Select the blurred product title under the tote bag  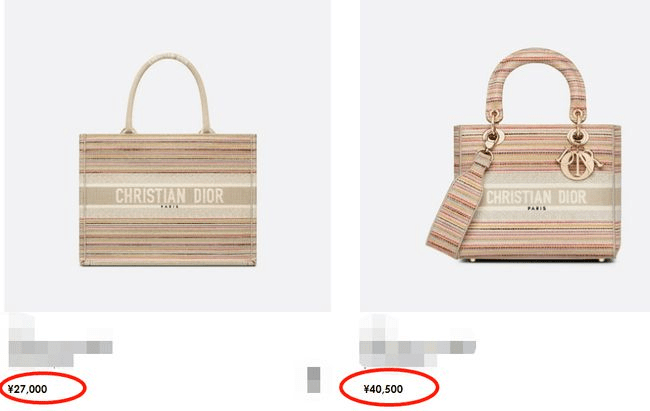(61, 353)
